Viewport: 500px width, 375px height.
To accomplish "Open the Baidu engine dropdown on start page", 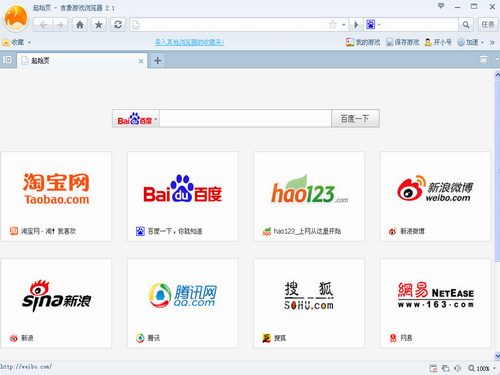I will click(x=136, y=118).
